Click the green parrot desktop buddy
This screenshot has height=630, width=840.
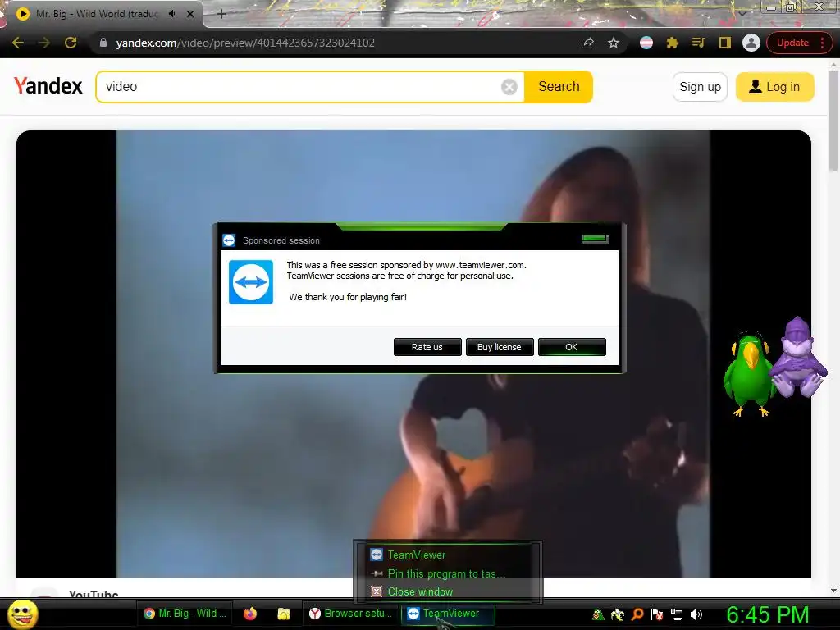[x=748, y=374]
